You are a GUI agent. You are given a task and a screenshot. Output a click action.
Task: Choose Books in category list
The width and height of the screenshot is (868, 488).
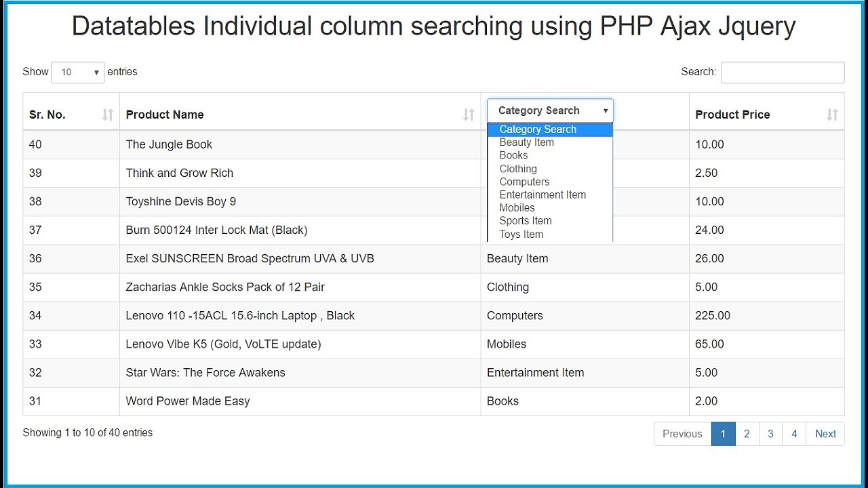(513, 155)
